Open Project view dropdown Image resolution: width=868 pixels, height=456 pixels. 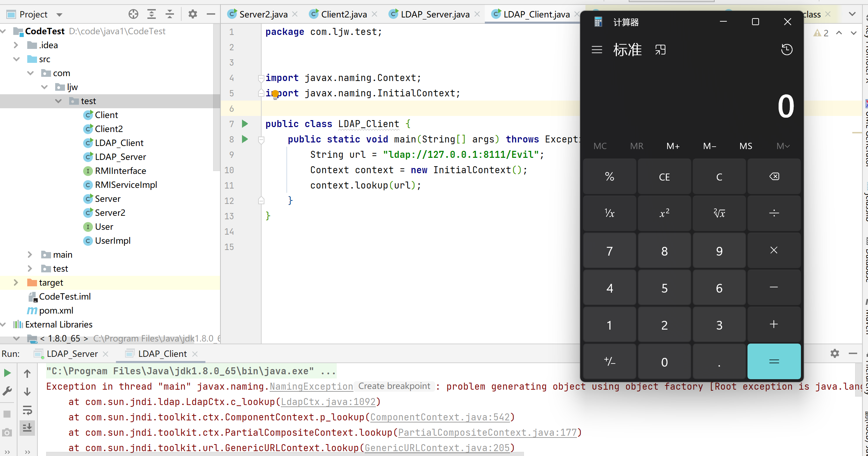tap(59, 15)
